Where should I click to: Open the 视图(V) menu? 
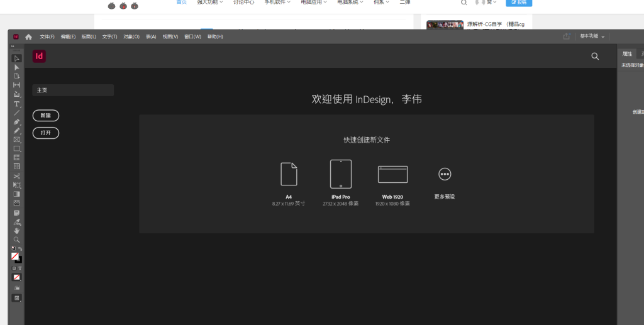click(x=170, y=36)
